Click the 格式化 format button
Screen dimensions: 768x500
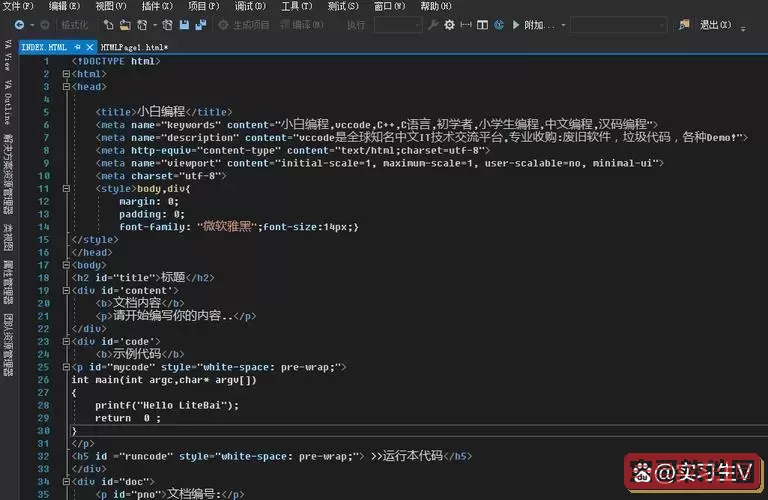pos(75,24)
